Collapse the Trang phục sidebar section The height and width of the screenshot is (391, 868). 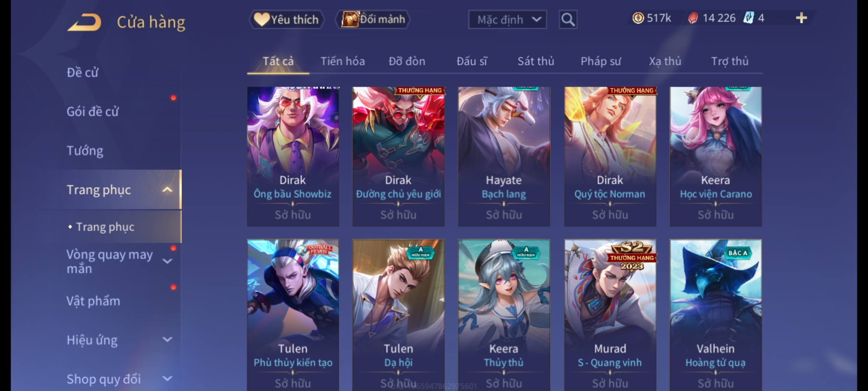[x=167, y=190]
